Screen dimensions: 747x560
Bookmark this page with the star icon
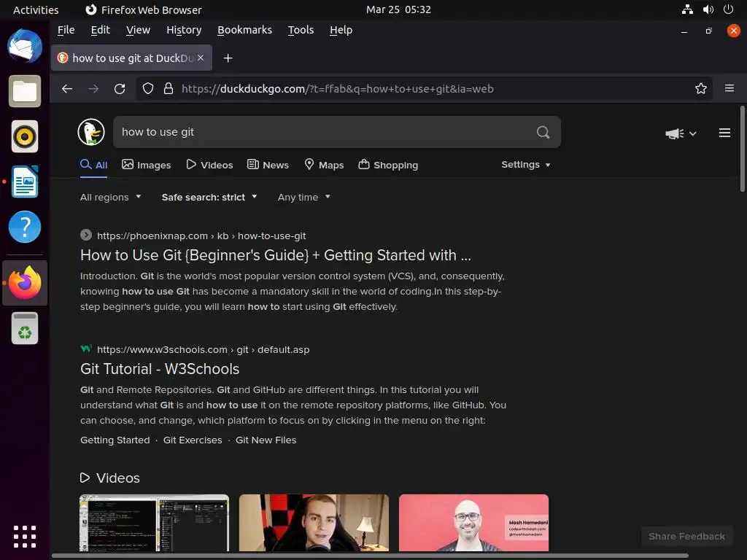700,88
